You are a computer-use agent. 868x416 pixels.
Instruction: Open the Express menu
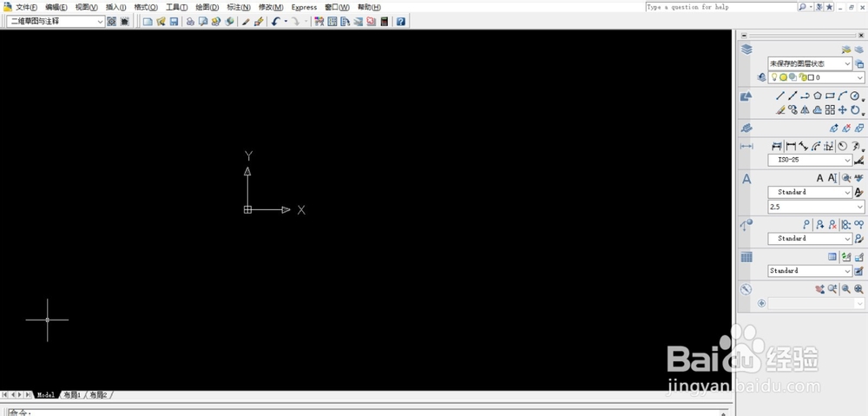[x=304, y=7]
